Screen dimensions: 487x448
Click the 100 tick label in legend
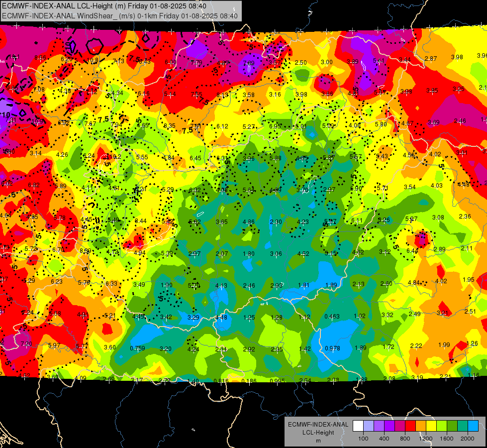[x=363, y=439]
